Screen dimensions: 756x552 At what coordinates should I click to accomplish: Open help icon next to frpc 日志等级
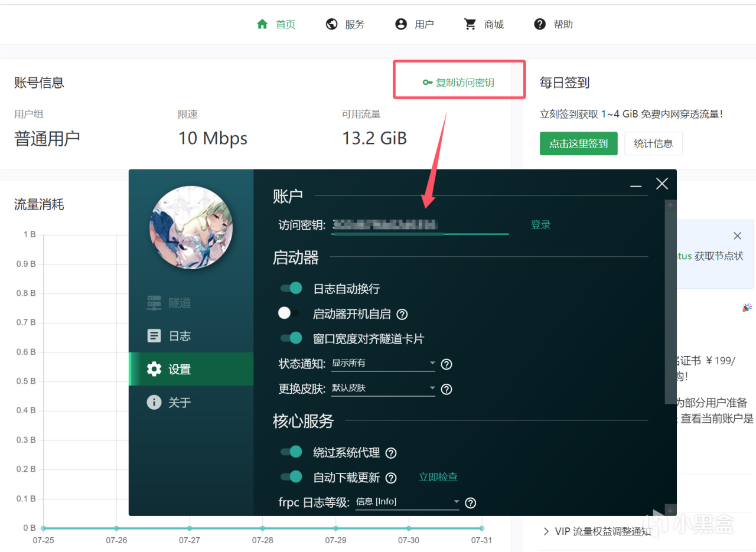click(471, 503)
